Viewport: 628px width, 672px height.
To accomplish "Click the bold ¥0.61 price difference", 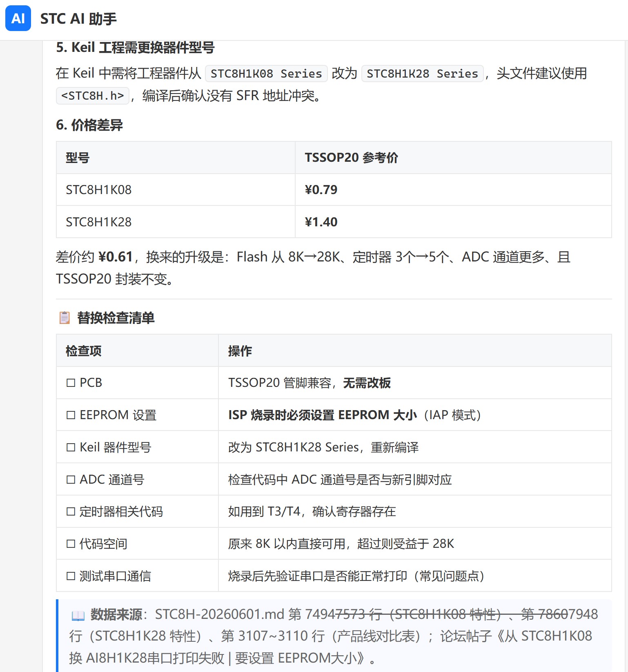I will tap(116, 257).
